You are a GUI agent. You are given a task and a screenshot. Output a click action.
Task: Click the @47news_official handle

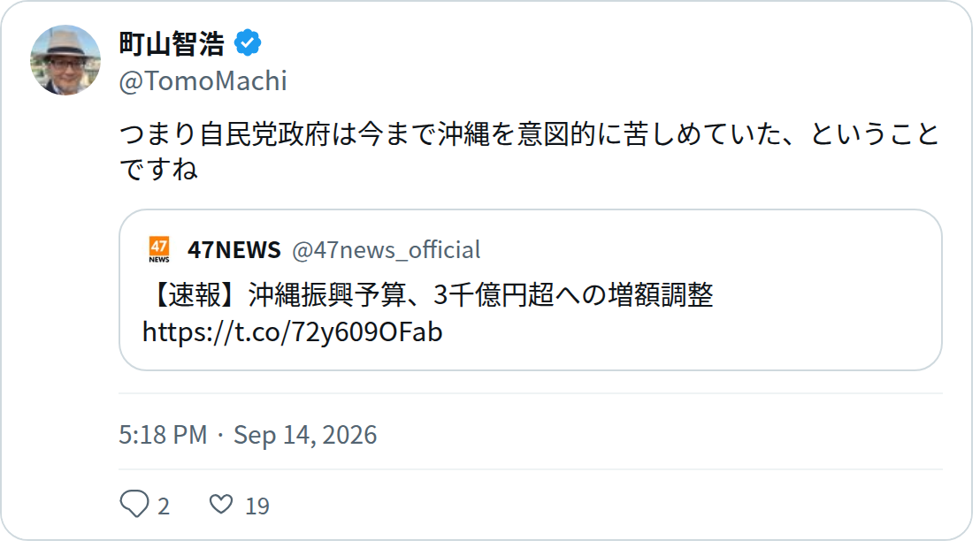387,250
